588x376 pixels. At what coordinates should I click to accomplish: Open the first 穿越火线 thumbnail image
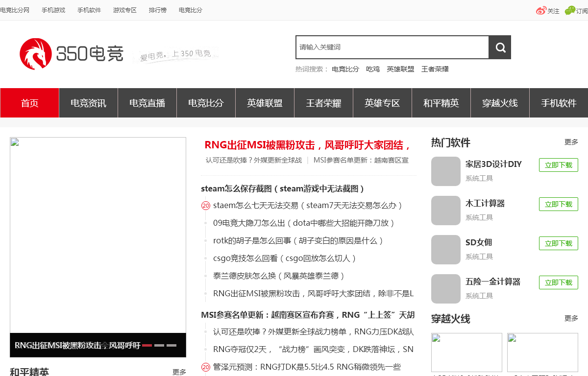point(466,352)
